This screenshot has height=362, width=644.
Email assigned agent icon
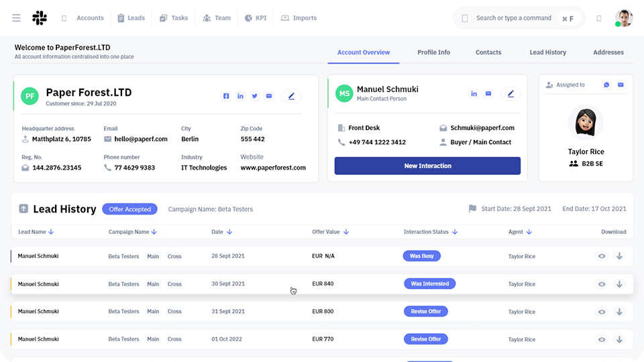(x=621, y=85)
